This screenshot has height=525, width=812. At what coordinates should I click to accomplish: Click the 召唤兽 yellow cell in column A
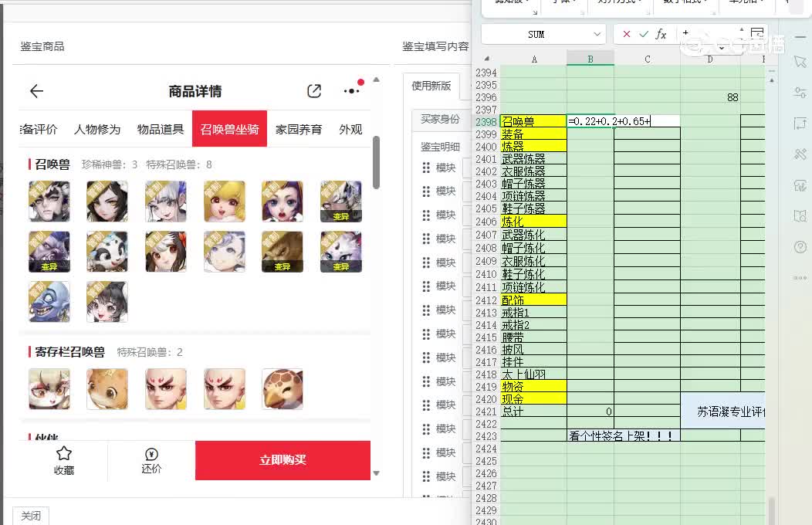pos(533,122)
